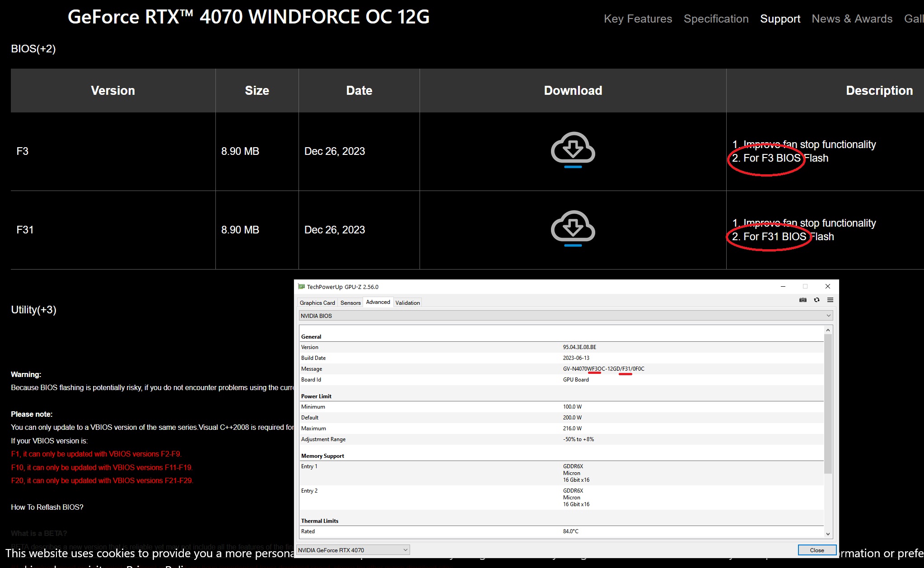Expand the NVIDIA BIOS dropdown
The width and height of the screenshot is (924, 568).
[828, 316]
